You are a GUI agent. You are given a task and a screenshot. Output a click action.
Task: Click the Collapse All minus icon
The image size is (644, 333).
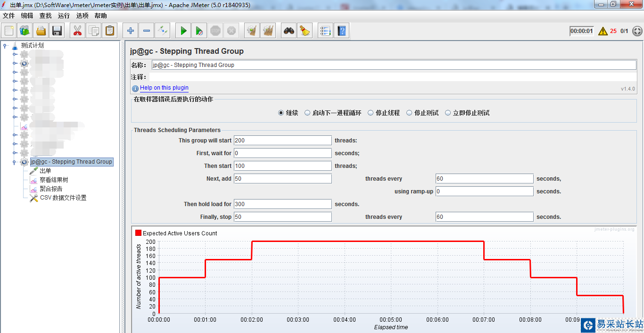point(147,31)
